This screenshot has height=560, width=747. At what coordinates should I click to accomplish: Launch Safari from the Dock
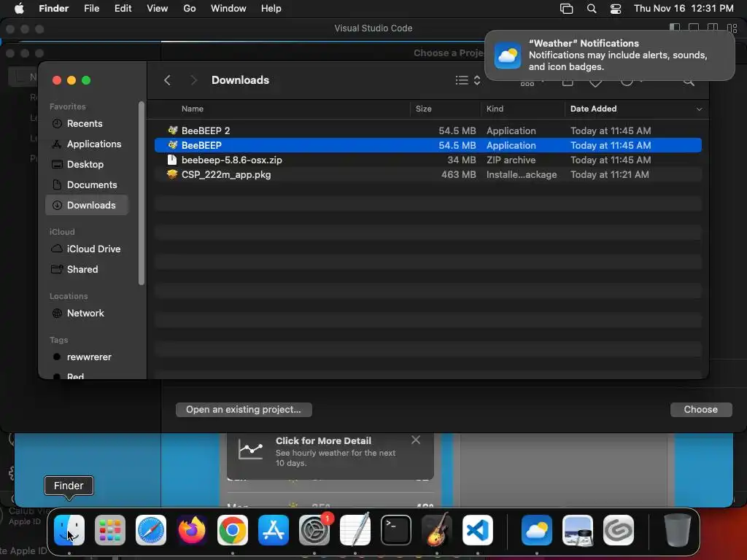151,530
